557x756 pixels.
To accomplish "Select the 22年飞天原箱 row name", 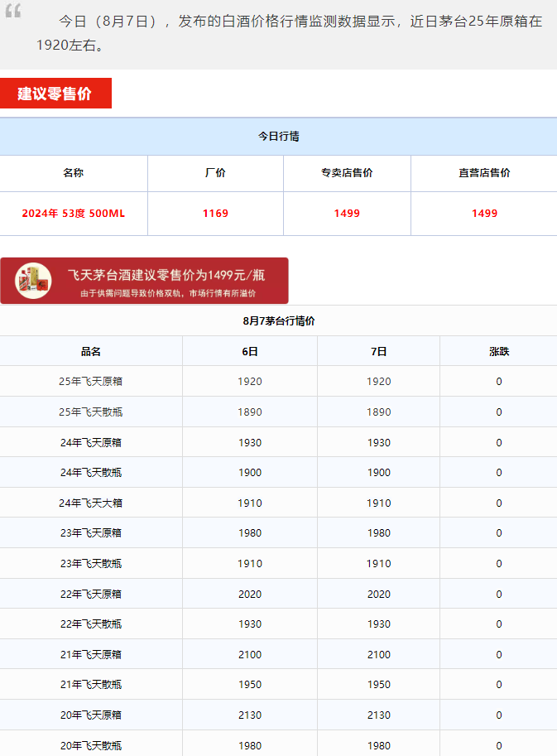I will coord(91,594).
